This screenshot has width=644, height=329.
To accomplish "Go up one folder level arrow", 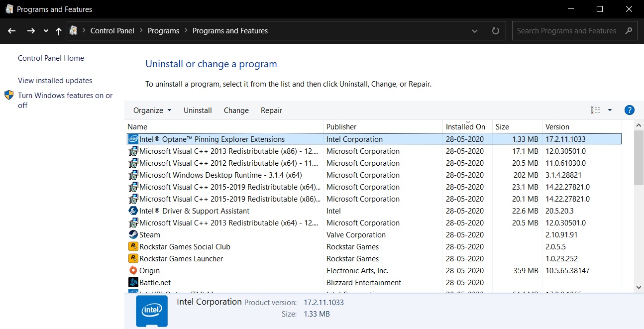I will point(59,31).
